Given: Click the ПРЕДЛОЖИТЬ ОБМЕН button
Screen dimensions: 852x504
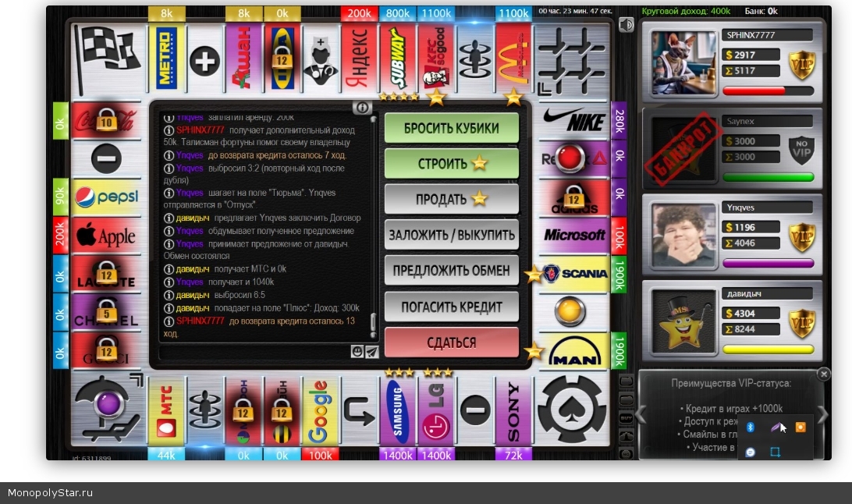Looking at the screenshot, I should 452,271.
